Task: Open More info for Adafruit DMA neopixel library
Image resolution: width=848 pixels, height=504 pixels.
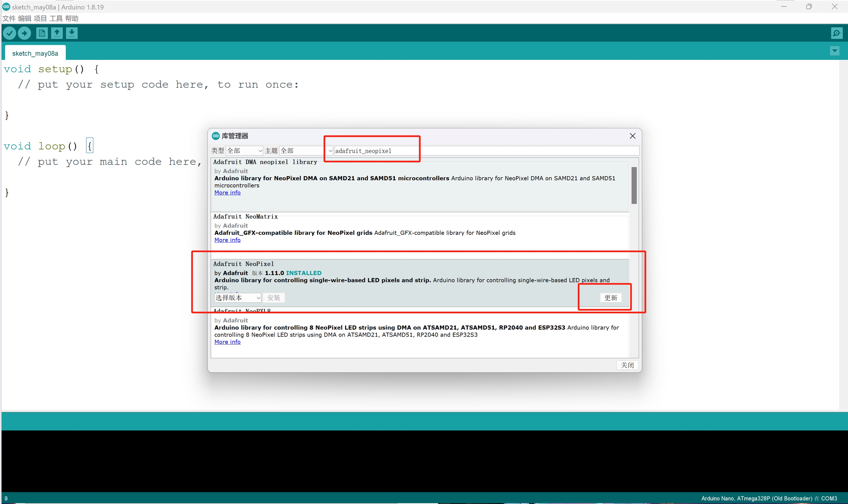Action: tap(227, 193)
